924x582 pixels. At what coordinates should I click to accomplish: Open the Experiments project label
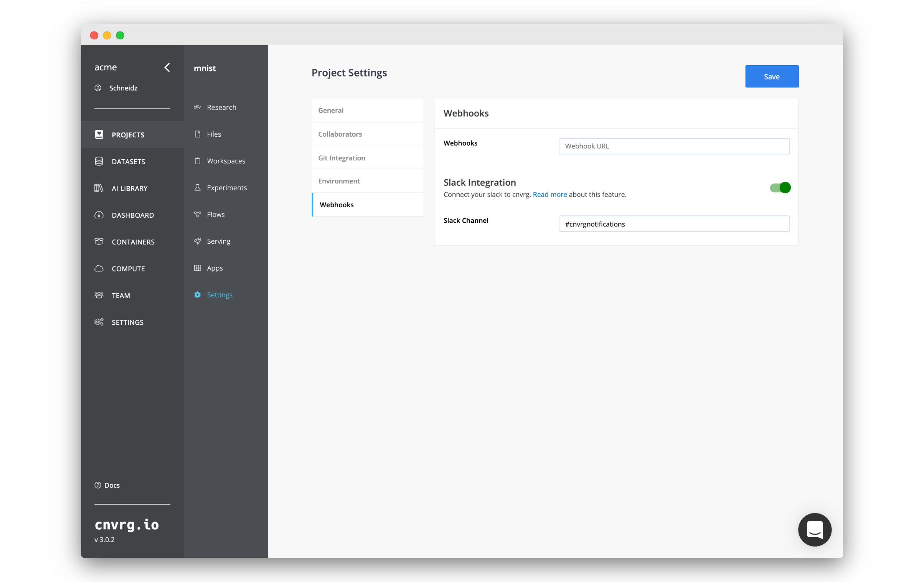coord(227,188)
